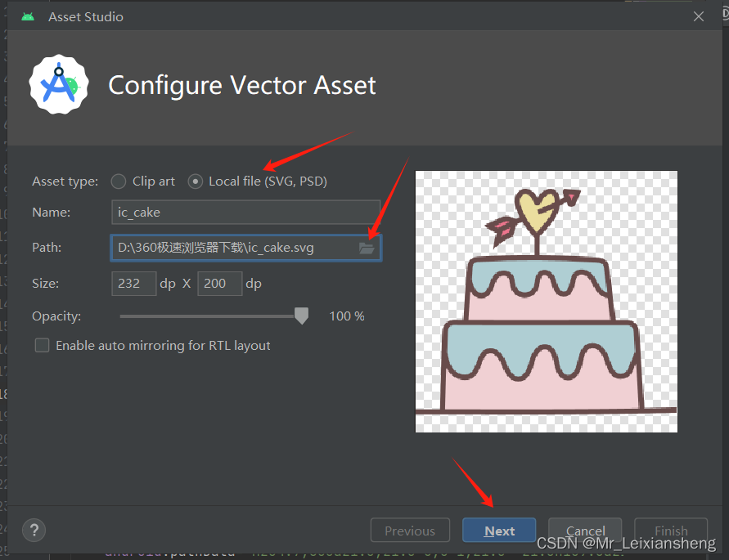
Task: Cancel the vector asset wizard
Action: [584, 530]
